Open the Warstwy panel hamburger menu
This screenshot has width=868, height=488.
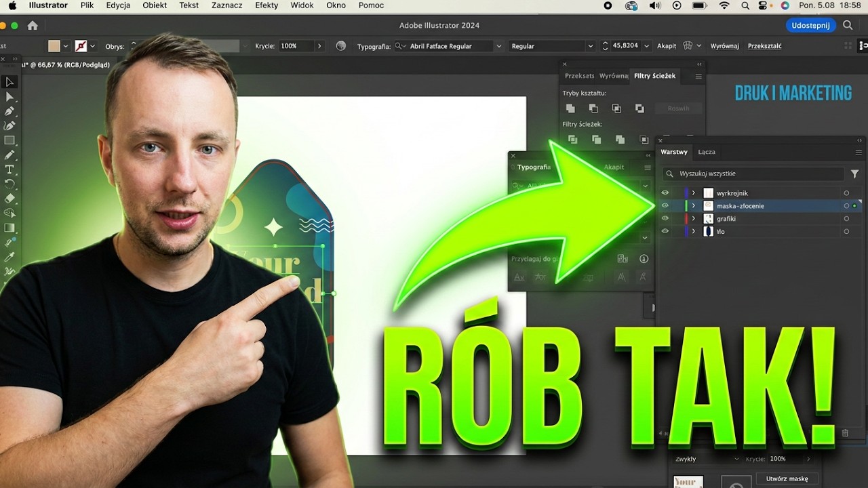(x=859, y=152)
